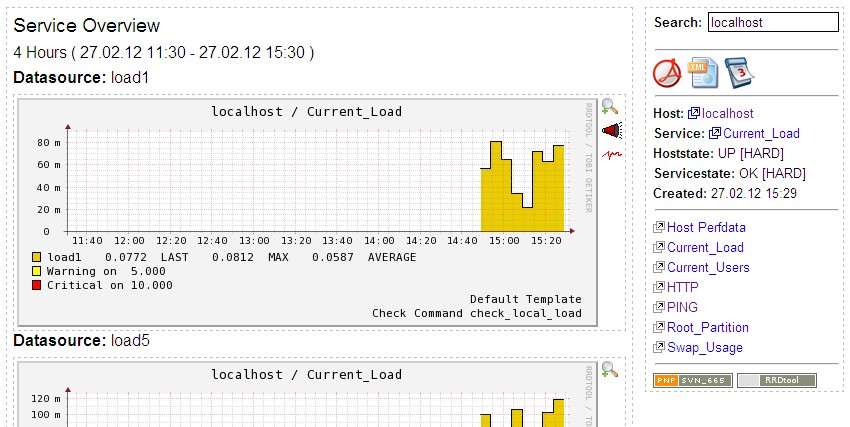The width and height of the screenshot is (850, 427).
Task: Click Check Command check_local_load text
Action: coord(477,313)
